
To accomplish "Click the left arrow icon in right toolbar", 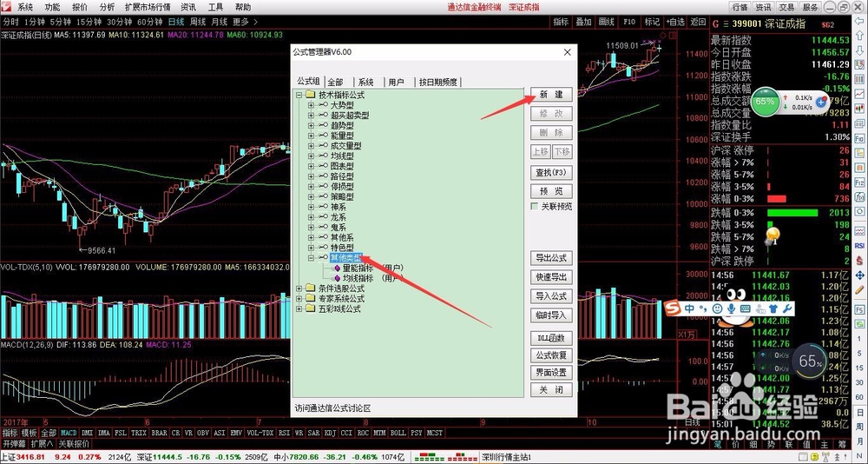I will pyautogui.click(x=859, y=21).
